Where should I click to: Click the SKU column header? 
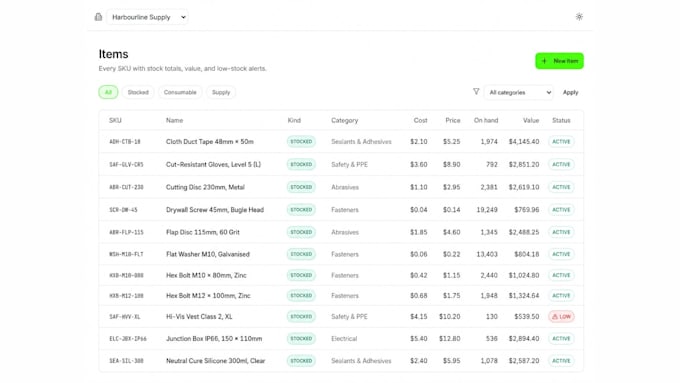[x=115, y=120]
